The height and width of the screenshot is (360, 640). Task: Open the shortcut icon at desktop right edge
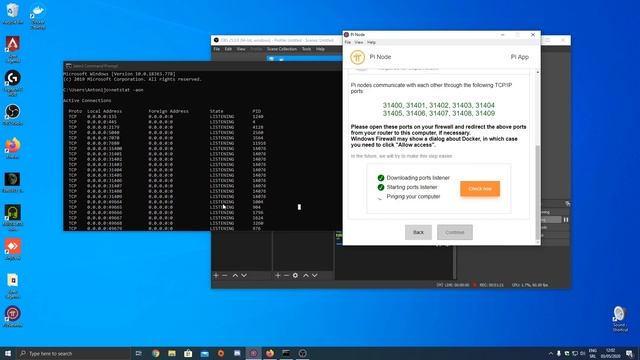pos(620,319)
